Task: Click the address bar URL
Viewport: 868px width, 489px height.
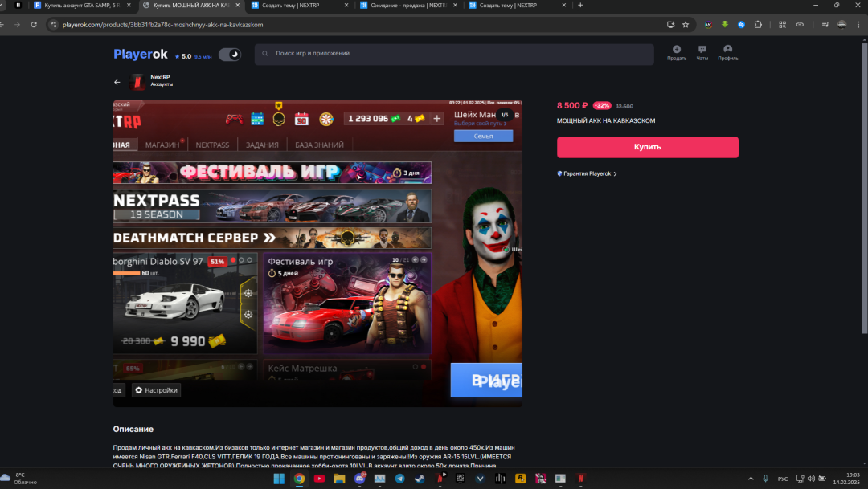Action: coord(162,25)
